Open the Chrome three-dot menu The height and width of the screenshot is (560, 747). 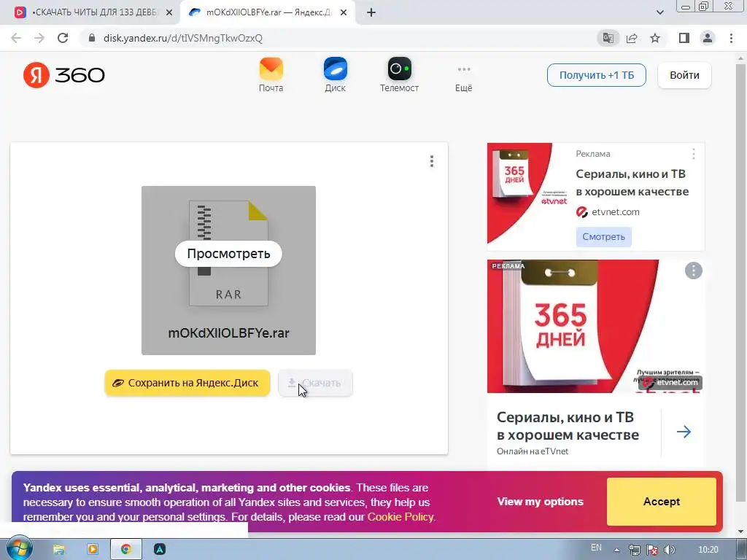tap(731, 38)
